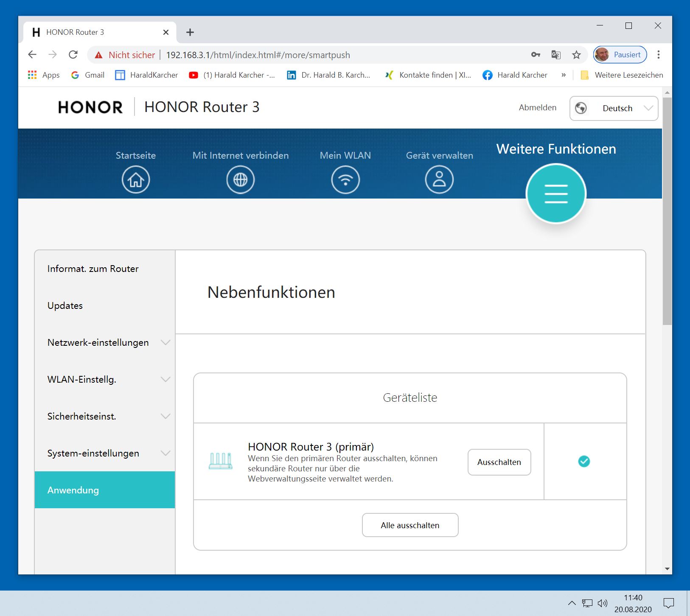Open the saved passwords key icon
690x616 pixels.
pyautogui.click(x=536, y=55)
